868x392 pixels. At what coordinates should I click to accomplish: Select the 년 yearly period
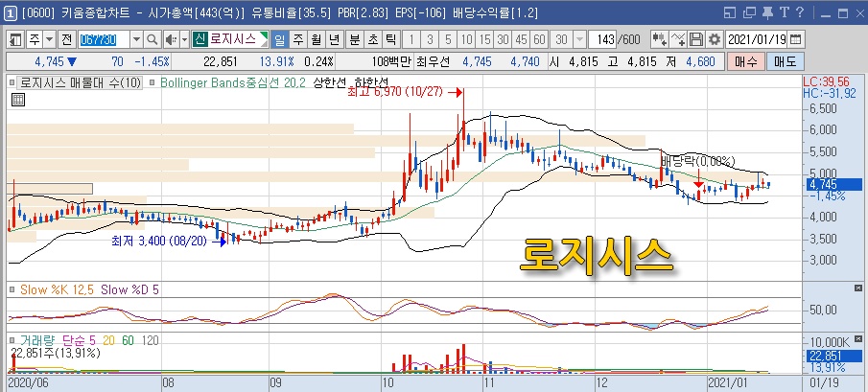pos(334,39)
